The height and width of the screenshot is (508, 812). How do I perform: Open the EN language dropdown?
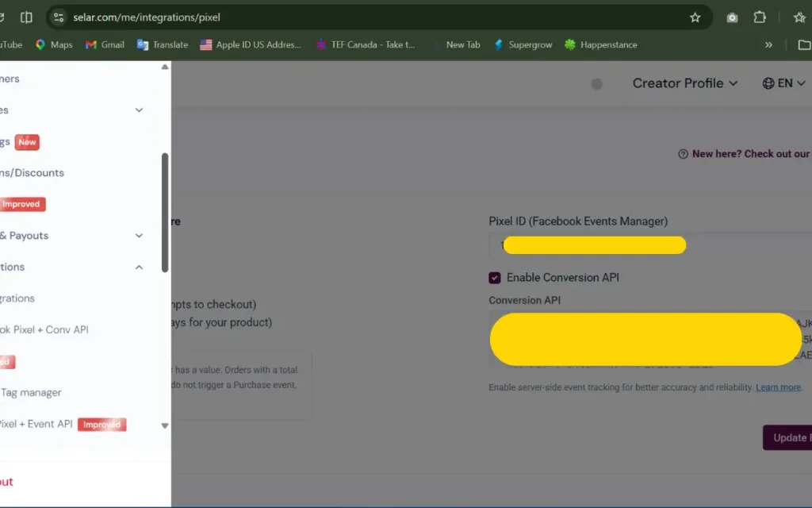[783, 83]
